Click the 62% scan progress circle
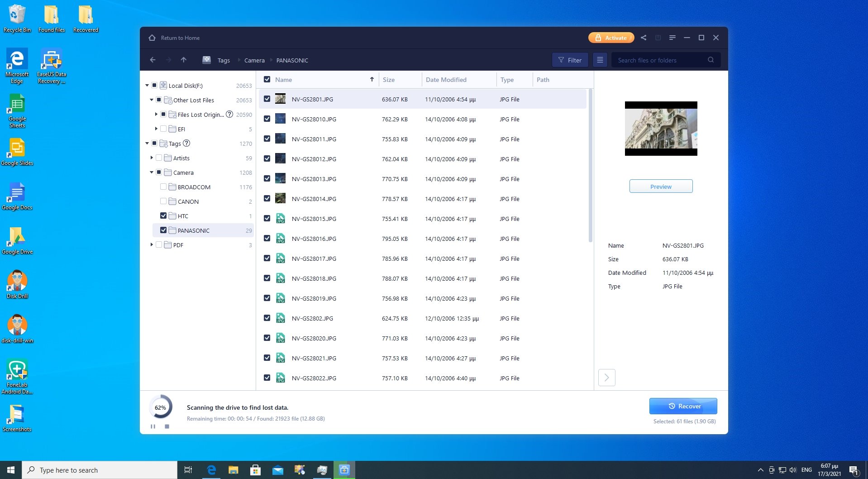The width and height of the screenshot is (868, 479). [161, 408]
